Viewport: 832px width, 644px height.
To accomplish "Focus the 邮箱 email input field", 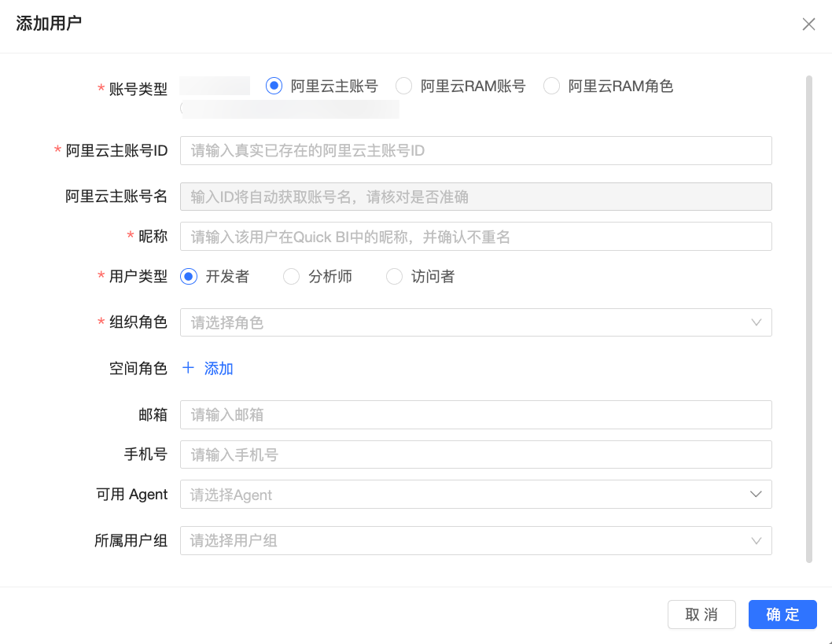I will tap(476, 415).
